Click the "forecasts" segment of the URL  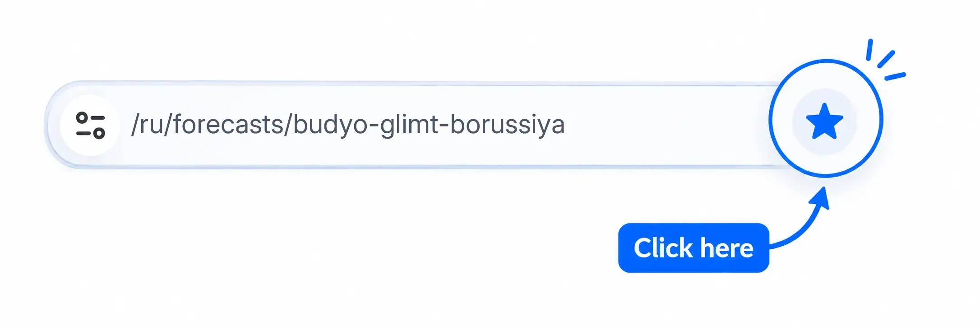point(228,124)
